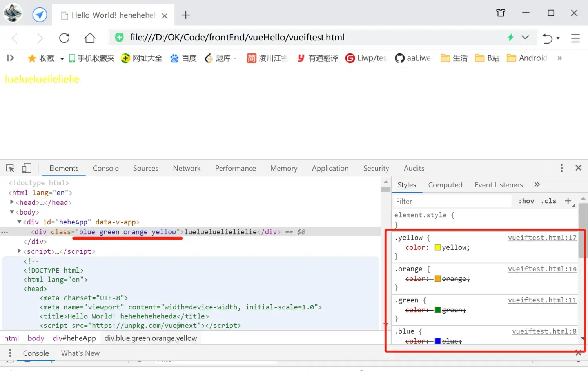The height and width of the screenshot is (371, 588).
Task: Add new style rule plus button
Action: [568, 201]
